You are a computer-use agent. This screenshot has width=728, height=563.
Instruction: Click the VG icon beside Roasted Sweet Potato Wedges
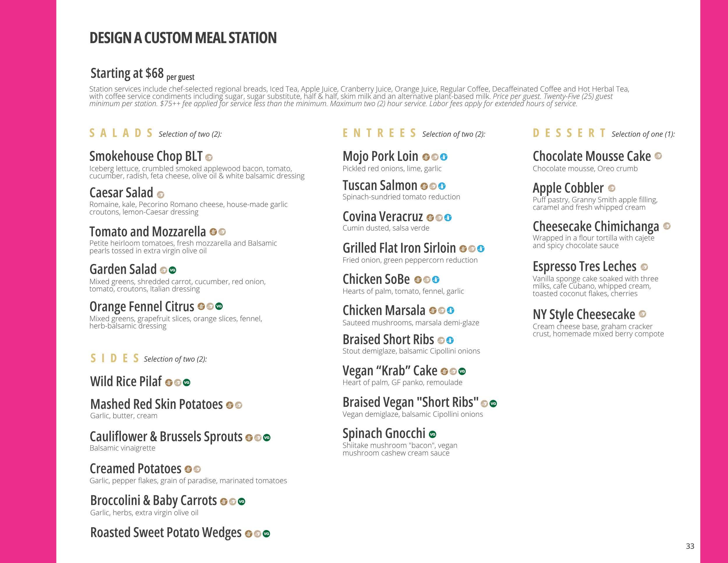pyautogui.click(x=266, y=534)
